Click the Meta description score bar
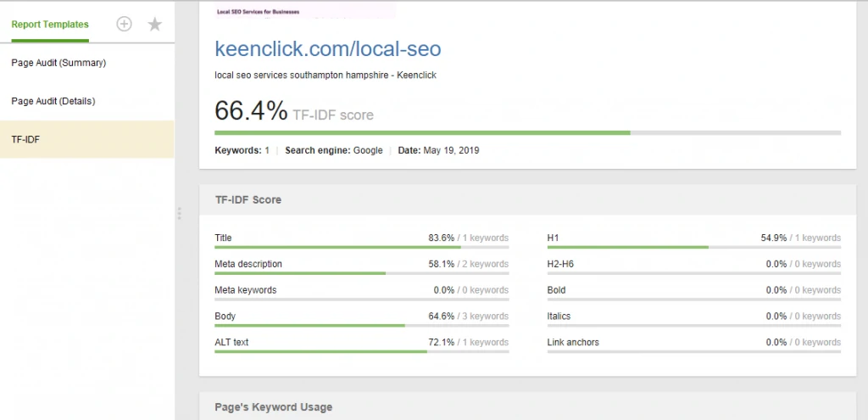 pyautogui.click(x=361, y=273)
